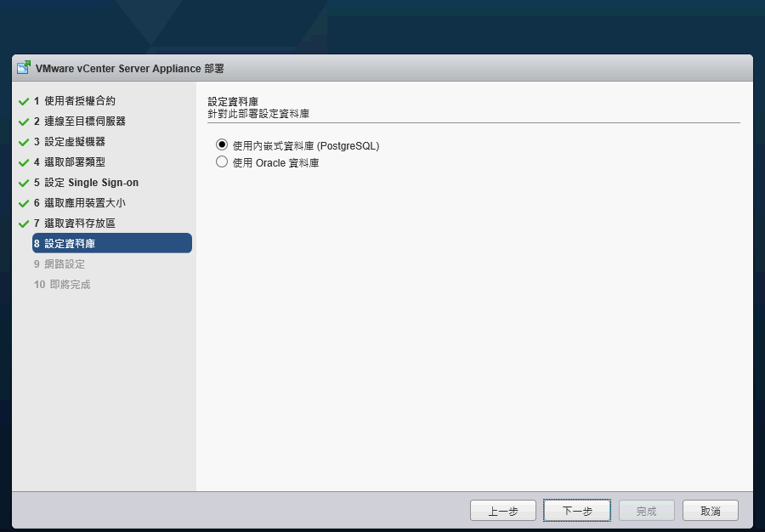This screenshot has width=765, height=532.
Task: Click the green checkmark beside 選取應用裝置大小
Action: click(24, 203)
